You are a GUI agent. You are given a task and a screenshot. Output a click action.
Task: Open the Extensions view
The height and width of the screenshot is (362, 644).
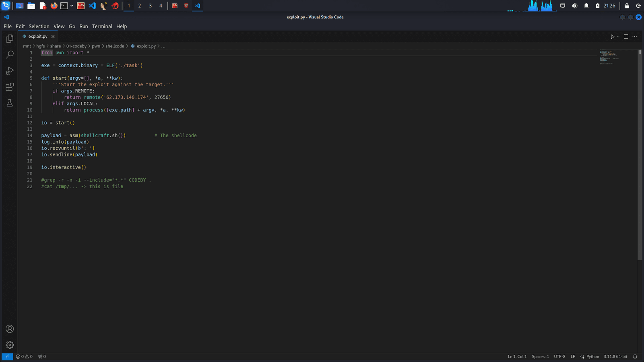coord(10,87)
